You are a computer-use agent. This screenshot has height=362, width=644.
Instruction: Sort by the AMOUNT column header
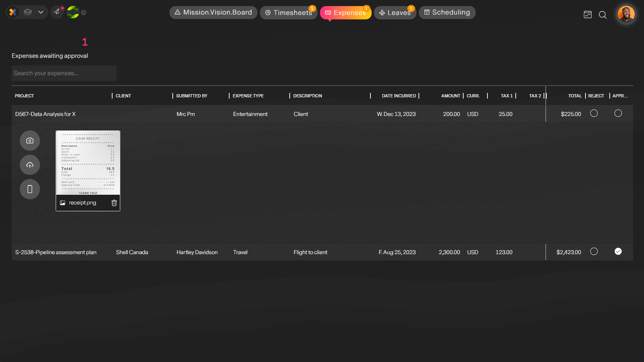coord(450,96)
